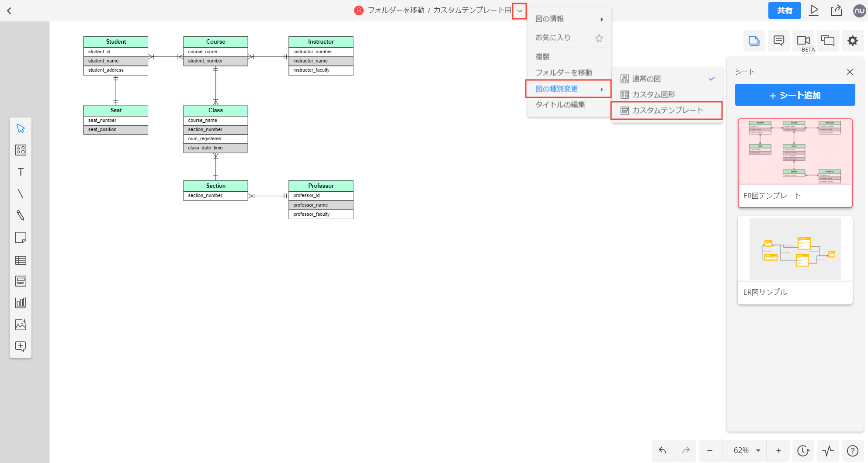The height and width of the screenshot is (463, 868).
Task: Pick the sticky note tool
Action: 21,238
